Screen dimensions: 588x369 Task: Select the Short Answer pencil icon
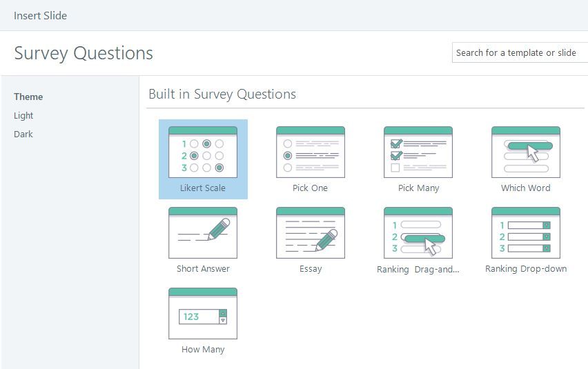point(203,232)
